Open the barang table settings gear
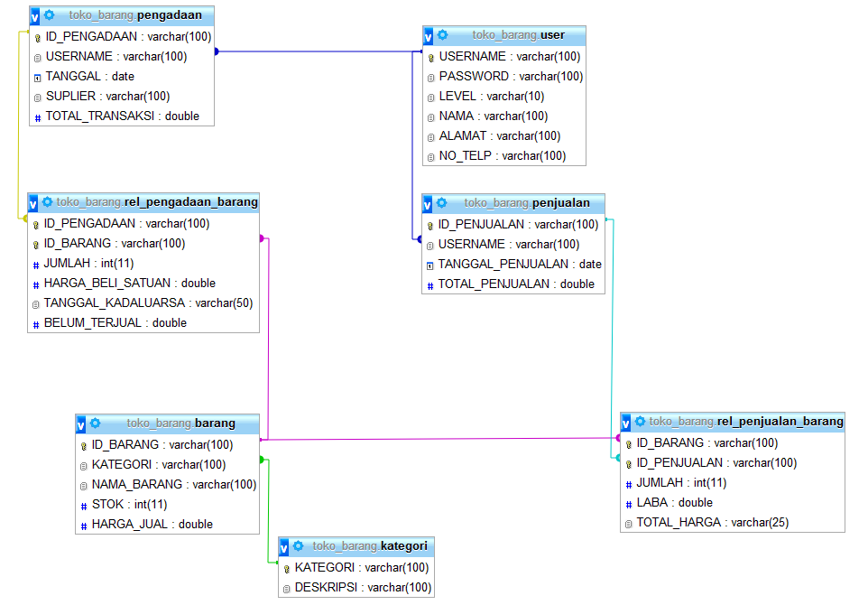Viewport: 868px width, 605px height. [96, 423]
